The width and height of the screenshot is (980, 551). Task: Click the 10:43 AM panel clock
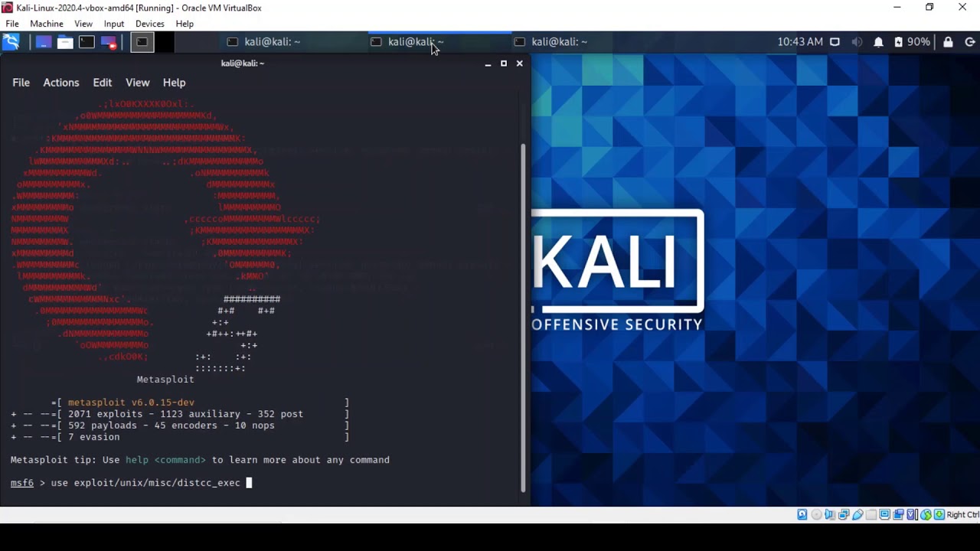800,42
